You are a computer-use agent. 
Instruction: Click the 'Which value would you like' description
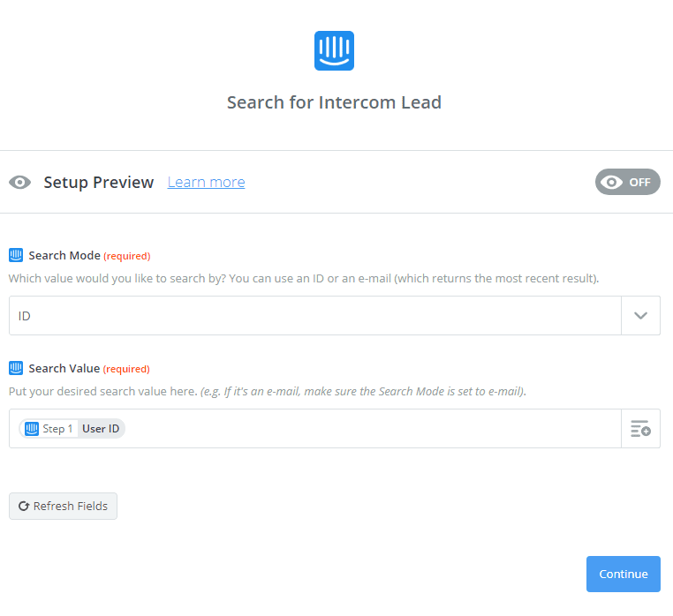point(304,278)
